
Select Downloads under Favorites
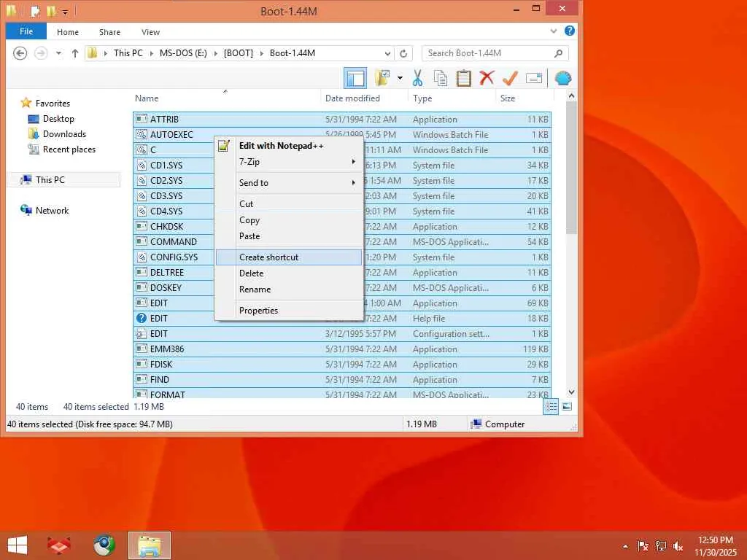pyautogui.click(x=64, y=134)
